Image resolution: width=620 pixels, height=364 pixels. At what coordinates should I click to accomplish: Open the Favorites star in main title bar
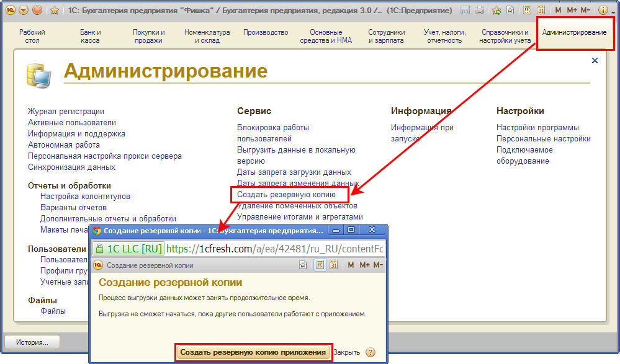coord(55,11)
